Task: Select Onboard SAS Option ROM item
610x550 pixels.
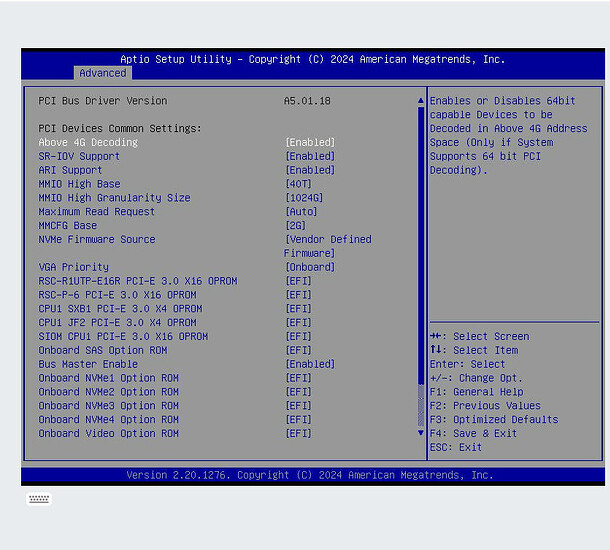Action: pos(103,351)
